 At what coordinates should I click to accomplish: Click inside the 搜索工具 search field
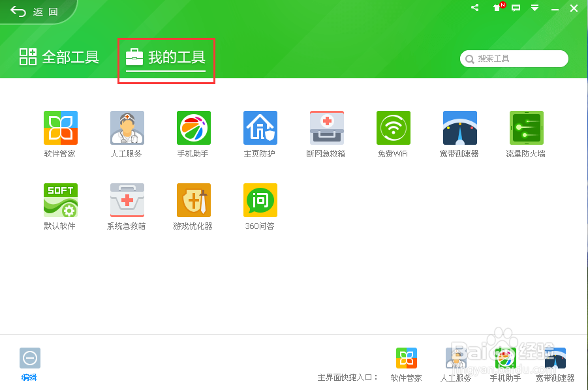click(514, 59)
